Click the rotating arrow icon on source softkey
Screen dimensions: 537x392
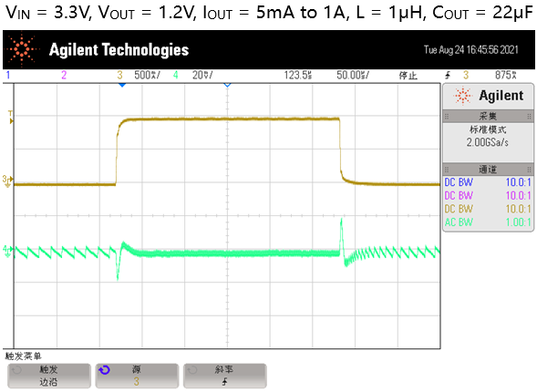click(104, 370)
